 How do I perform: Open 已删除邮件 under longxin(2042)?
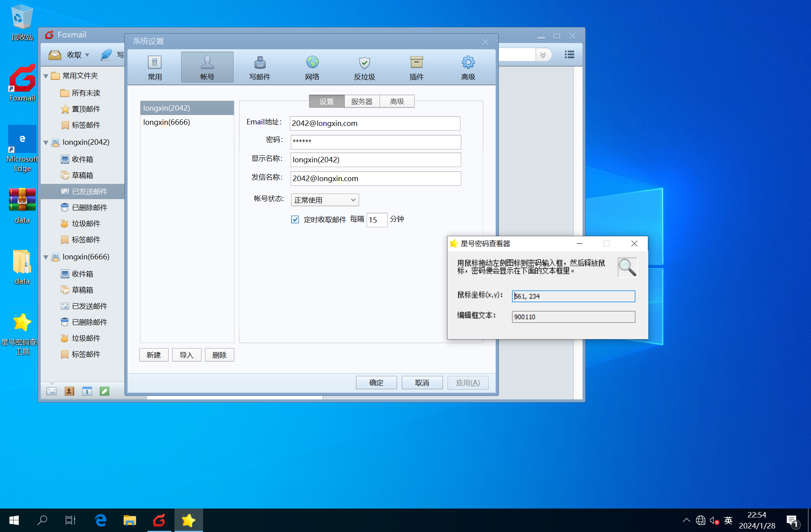84,207
